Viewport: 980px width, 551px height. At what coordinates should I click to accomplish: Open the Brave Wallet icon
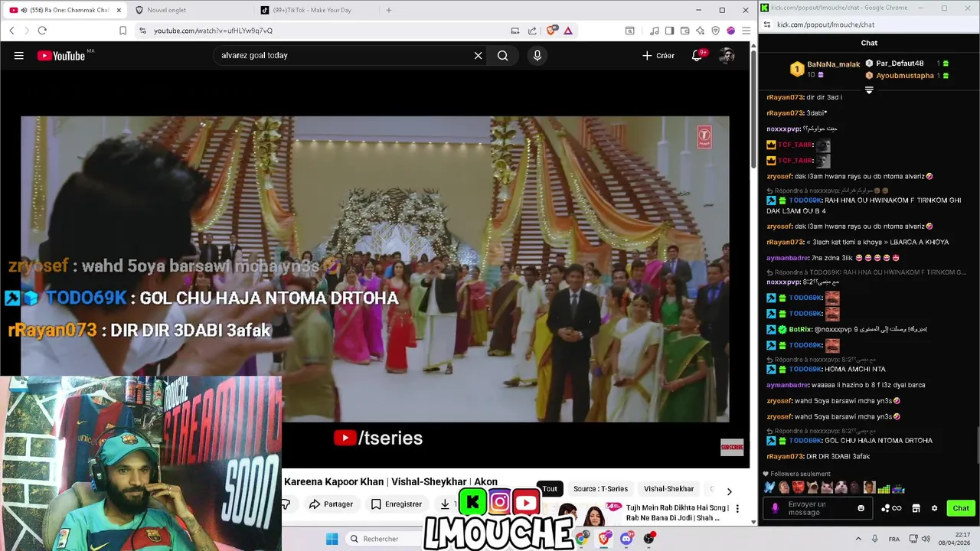pyautogui.click(x=684, y=31)
